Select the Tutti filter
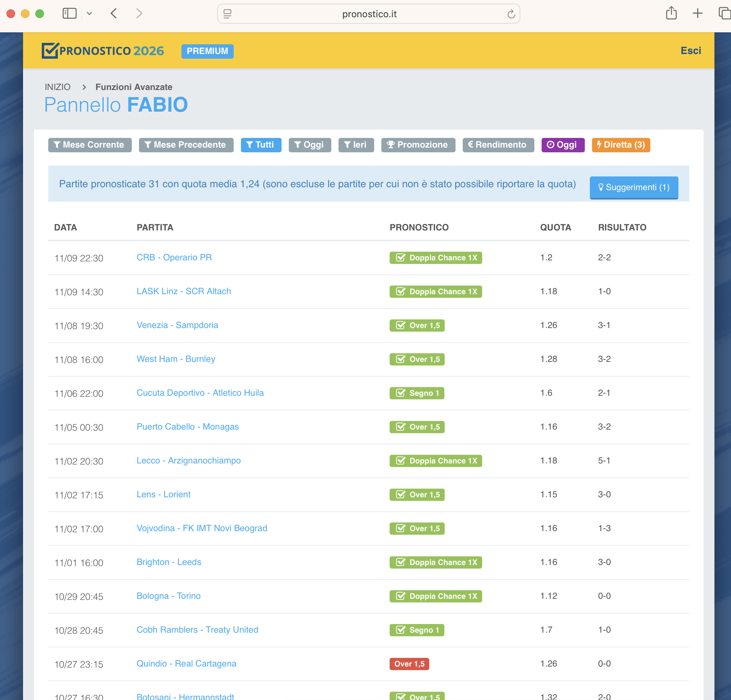 (x=261, y=145)
